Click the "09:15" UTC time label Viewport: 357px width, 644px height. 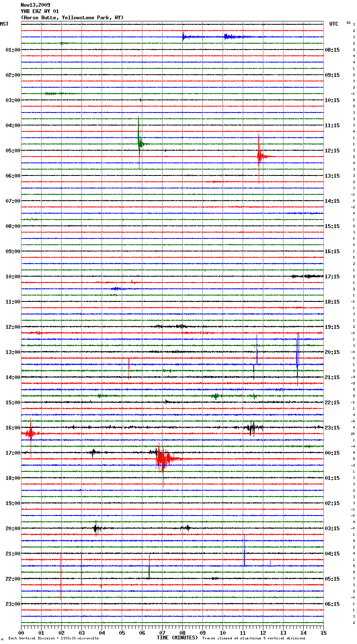point(332,75)
